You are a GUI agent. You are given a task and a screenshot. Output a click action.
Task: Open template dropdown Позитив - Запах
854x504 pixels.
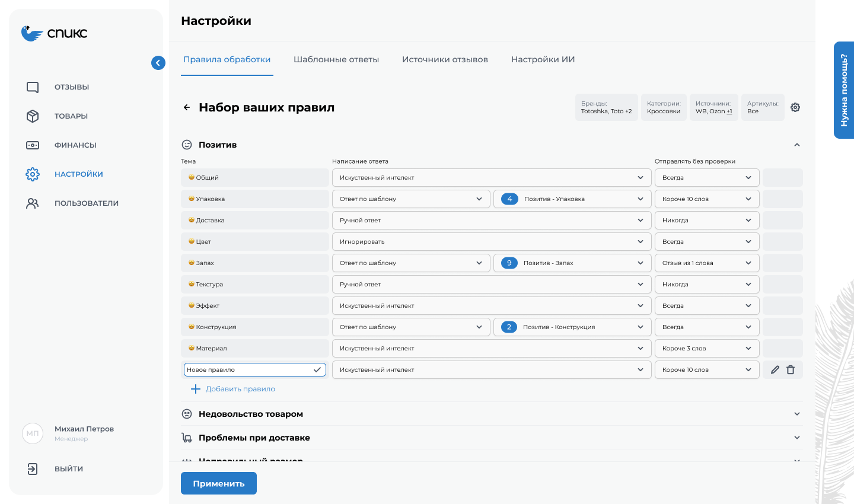572,263
